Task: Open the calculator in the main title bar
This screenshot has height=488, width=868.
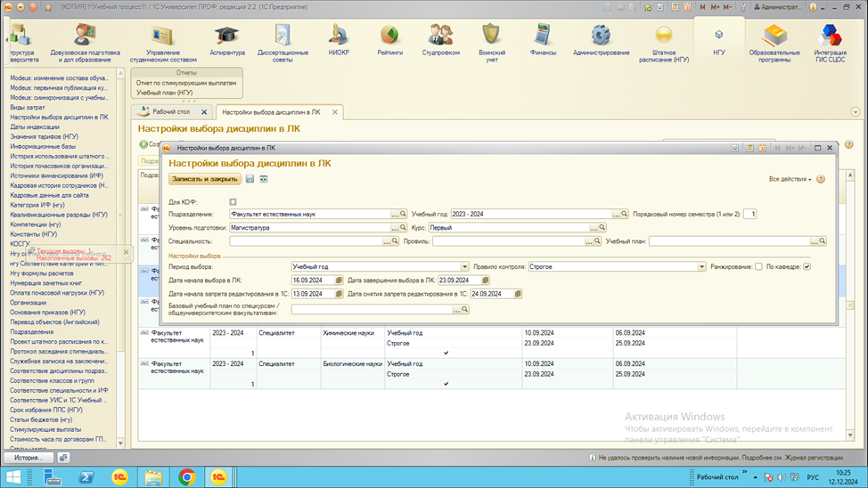Action: 675,7
